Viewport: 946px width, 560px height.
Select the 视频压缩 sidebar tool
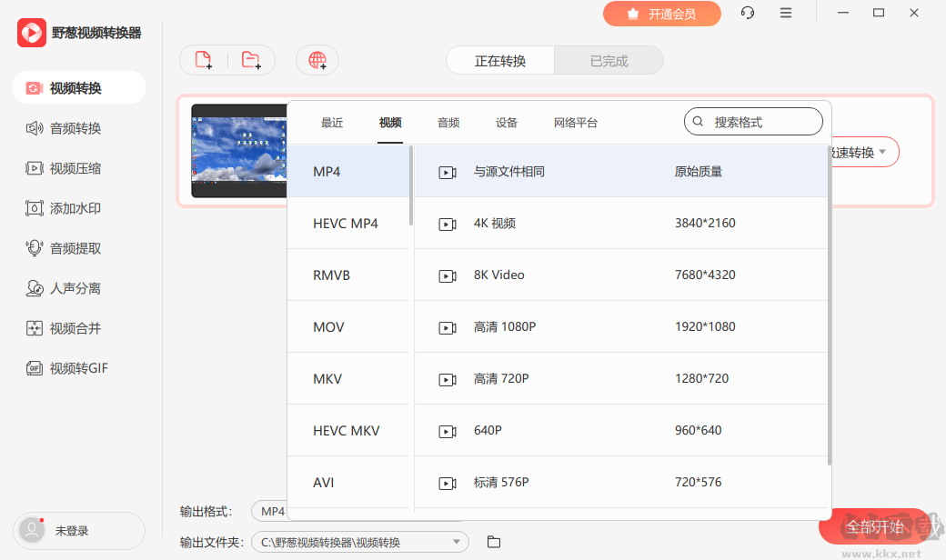pyautogui.click(x=79, y=167)
